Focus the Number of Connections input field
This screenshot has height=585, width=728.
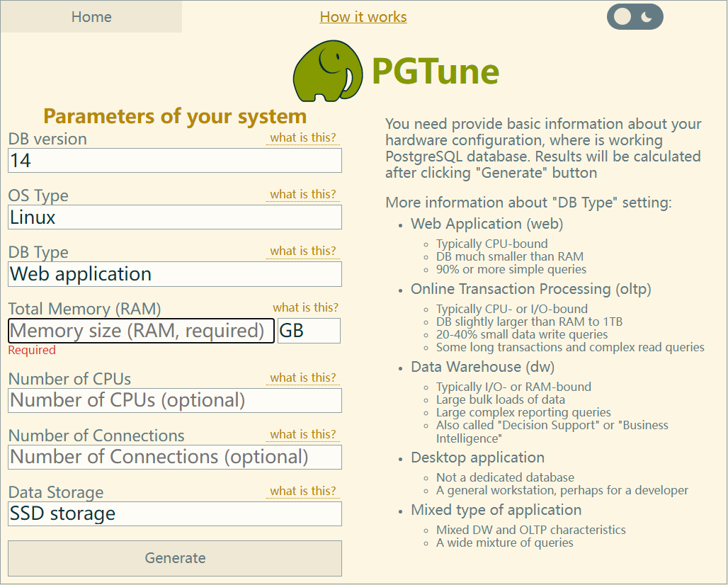[x=175, y=457]
